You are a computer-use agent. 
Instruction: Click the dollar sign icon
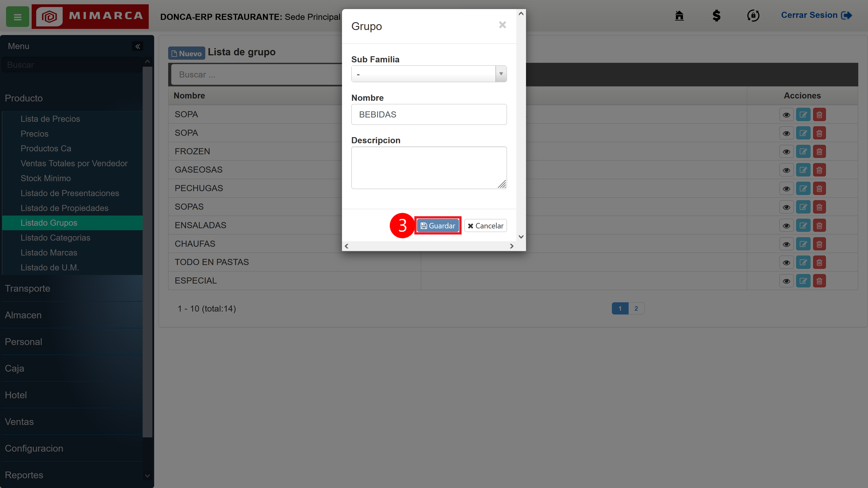coord(716,16)
